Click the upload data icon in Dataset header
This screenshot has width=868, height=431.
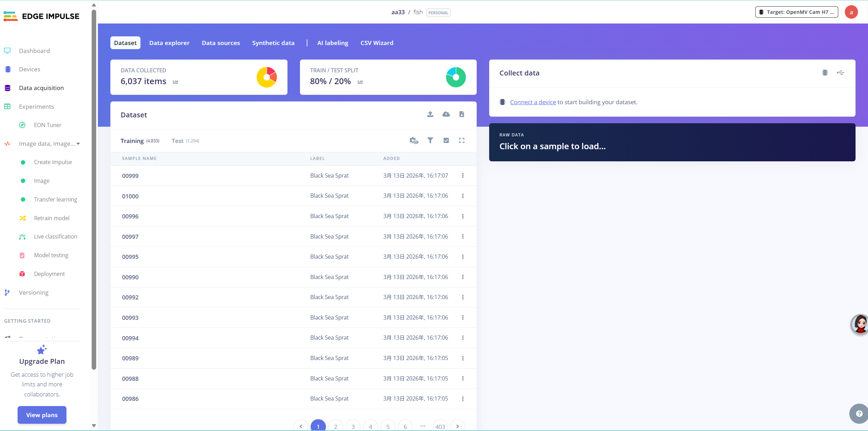click(x=430, y=114)
